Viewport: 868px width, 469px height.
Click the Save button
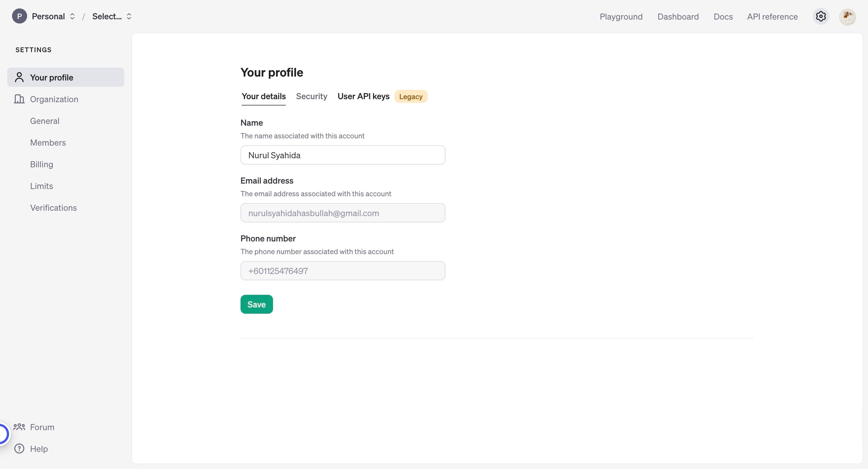click(x=256, y=304)
